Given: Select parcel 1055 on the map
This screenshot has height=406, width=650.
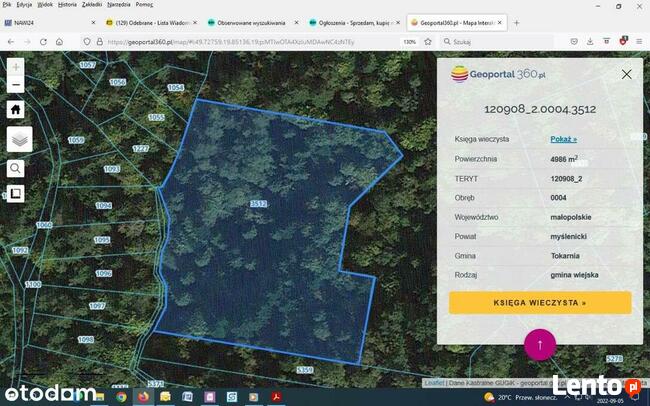Looking at the screenshot, I should (x=156, y=118).
